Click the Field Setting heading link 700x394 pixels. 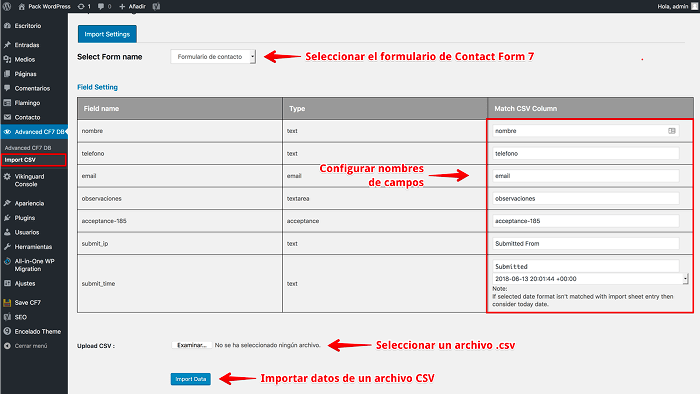tap(97, 87)
